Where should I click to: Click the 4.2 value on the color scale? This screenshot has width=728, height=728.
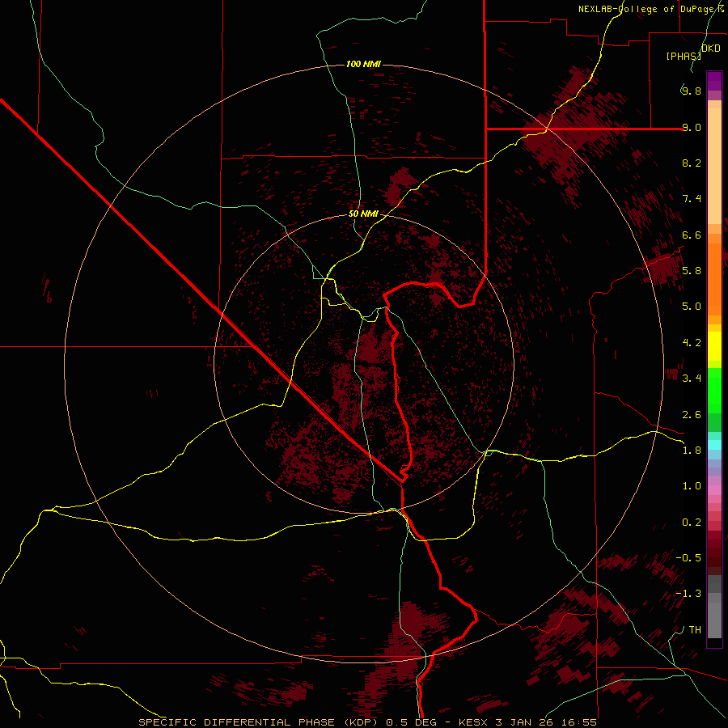[692, 343]
